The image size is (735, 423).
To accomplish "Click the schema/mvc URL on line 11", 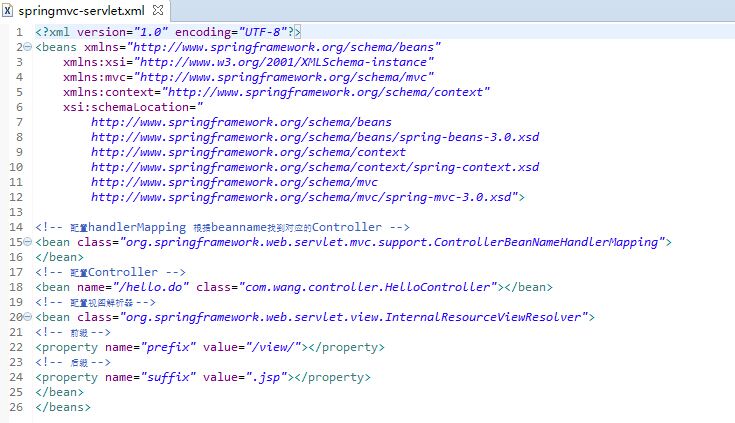I will [234, 182].
